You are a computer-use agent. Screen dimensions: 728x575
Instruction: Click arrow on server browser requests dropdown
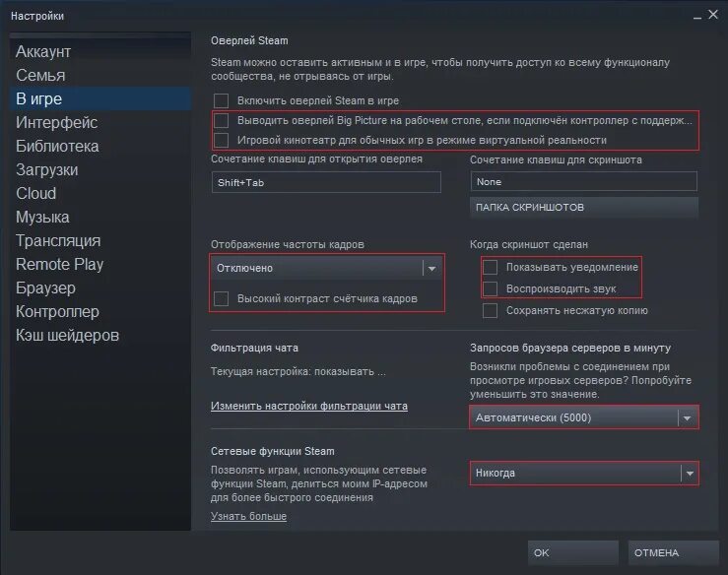[x=688, y=418]
